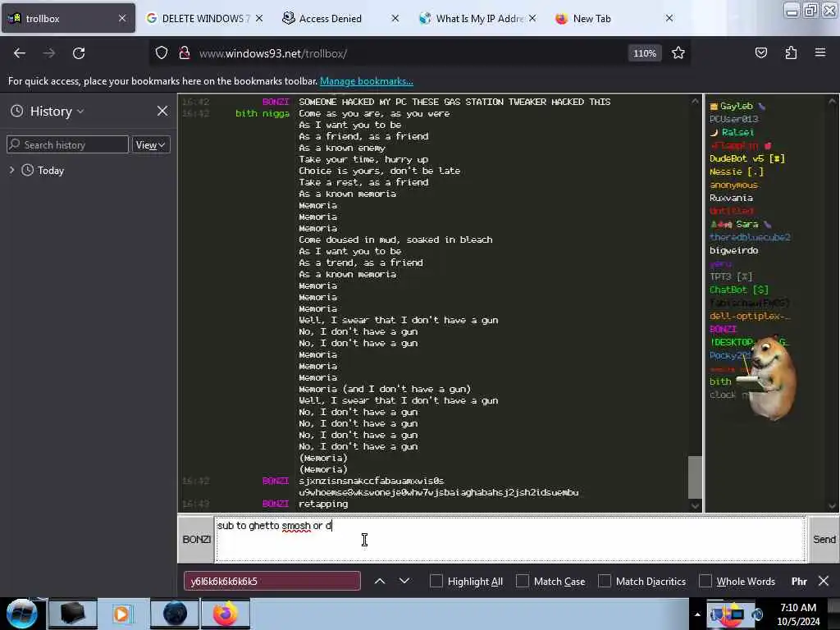Switch to the DELETE WINDOWS 7 tab
The image size is (840, 630).
tap(204, 18)
